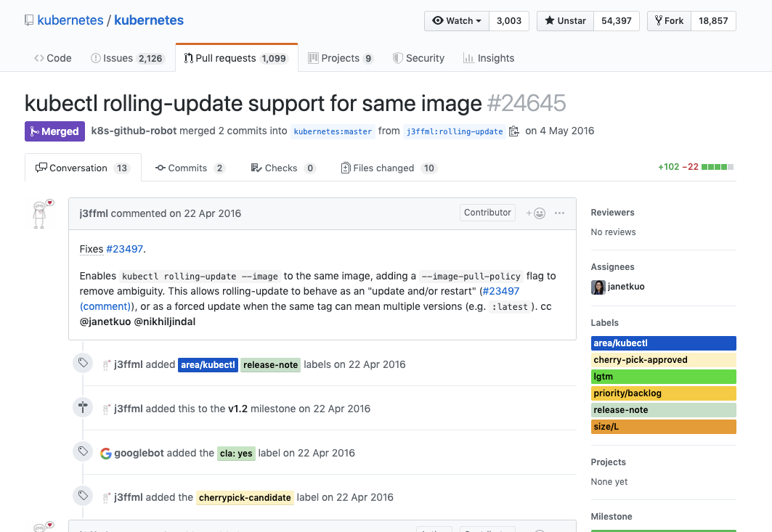Click janetkuo assignee avatar
The height and width of the screenshot is (532, 772).
point(598,287)
